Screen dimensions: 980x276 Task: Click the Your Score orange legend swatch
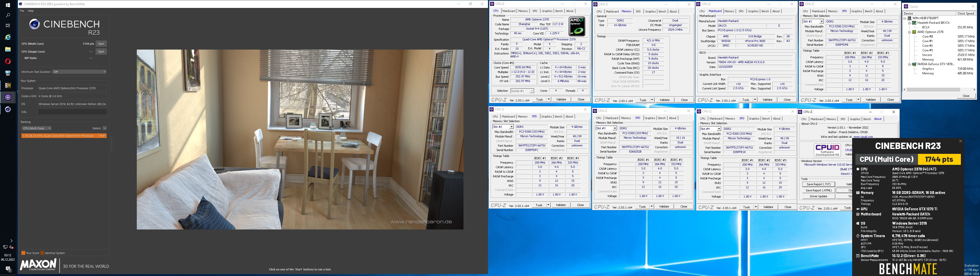click(x=23, y=253)
